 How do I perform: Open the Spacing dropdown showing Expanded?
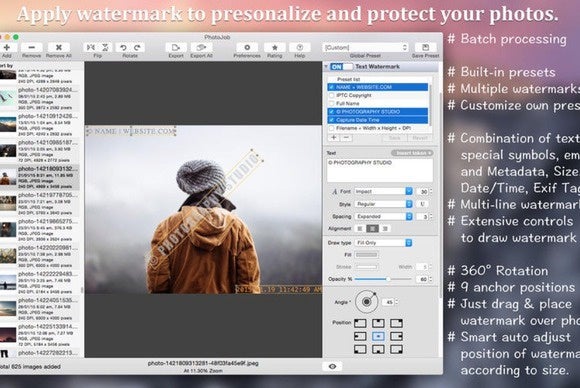tap(383, 216)
